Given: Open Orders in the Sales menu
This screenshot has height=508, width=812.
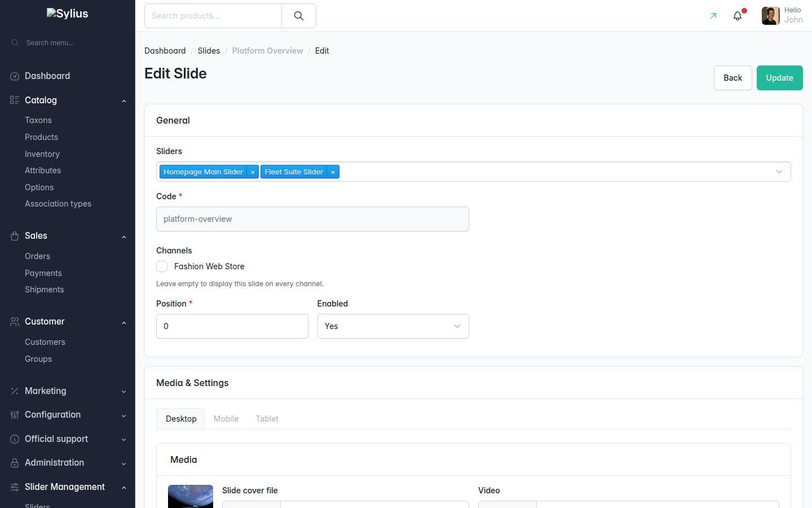Looking at the screenshot, I should tap(37, 256).
